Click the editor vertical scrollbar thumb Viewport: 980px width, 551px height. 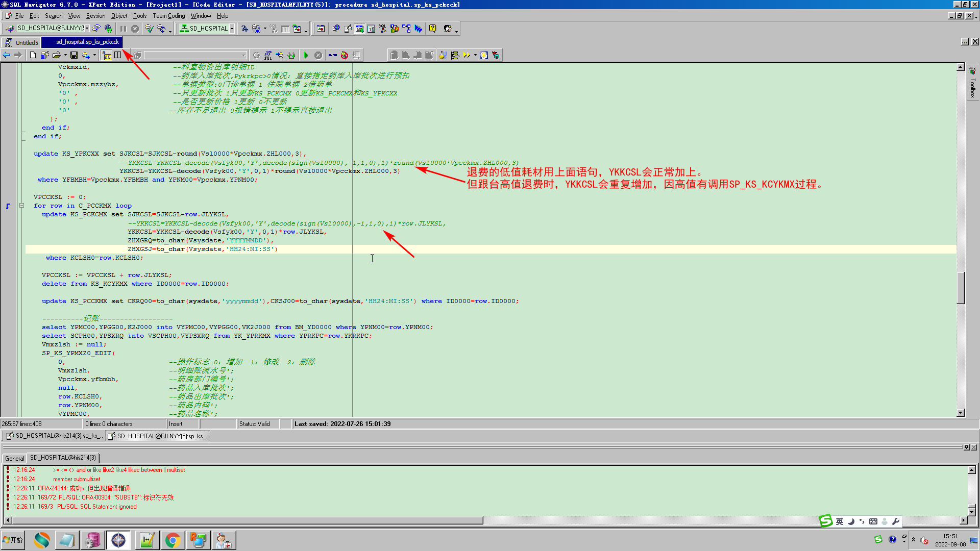(960, 288)
